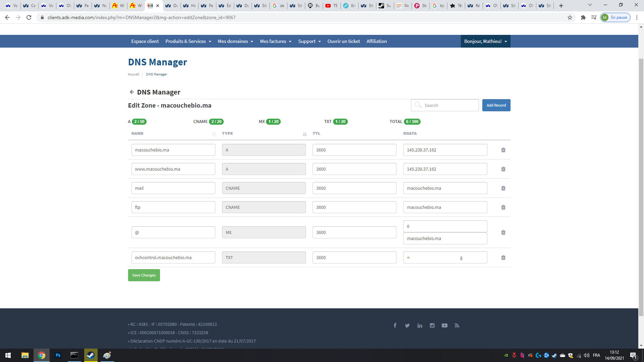The height and width of the screenshot is (362, 644).
Task: Delete the www.macouchebio.ma A record
Action: click(x=503, y=169)
